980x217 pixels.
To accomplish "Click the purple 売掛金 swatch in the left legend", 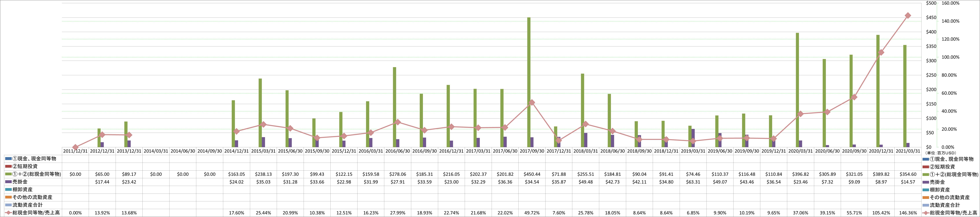I will pos(8,182).
